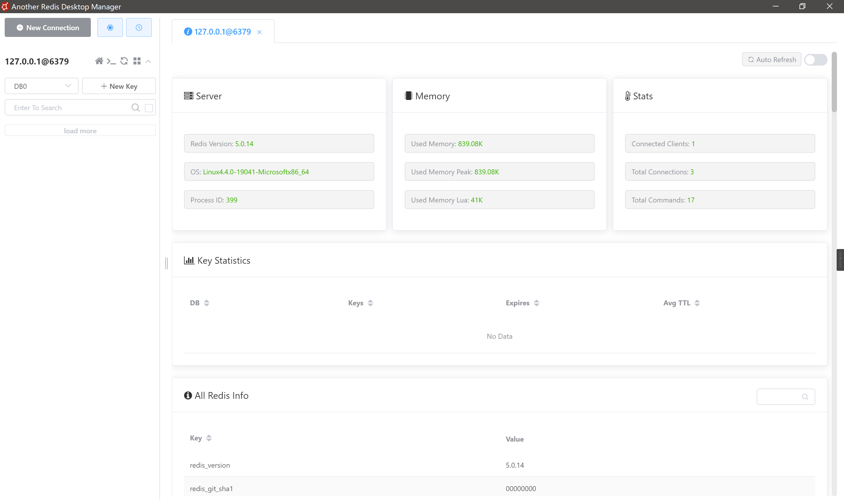This screenshot has height=504, width=844.
Task: Click the load more button
Action: coord(80,131)
